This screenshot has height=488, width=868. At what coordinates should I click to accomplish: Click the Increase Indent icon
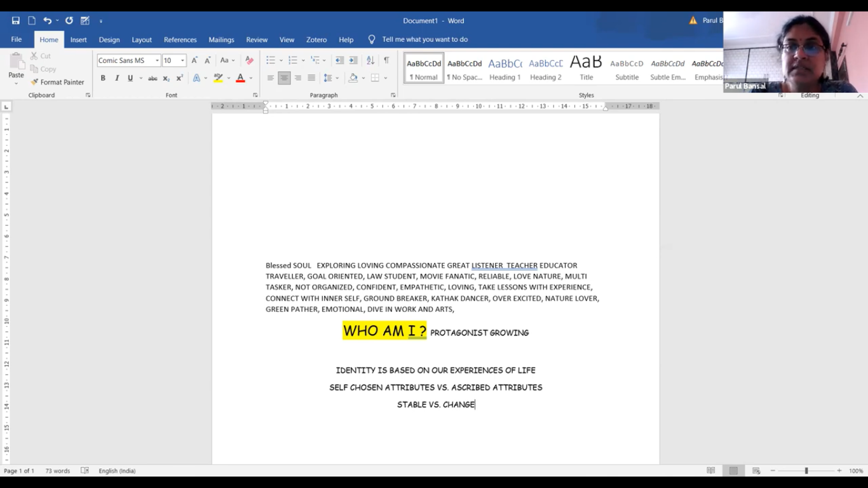(x=353, y=60)
